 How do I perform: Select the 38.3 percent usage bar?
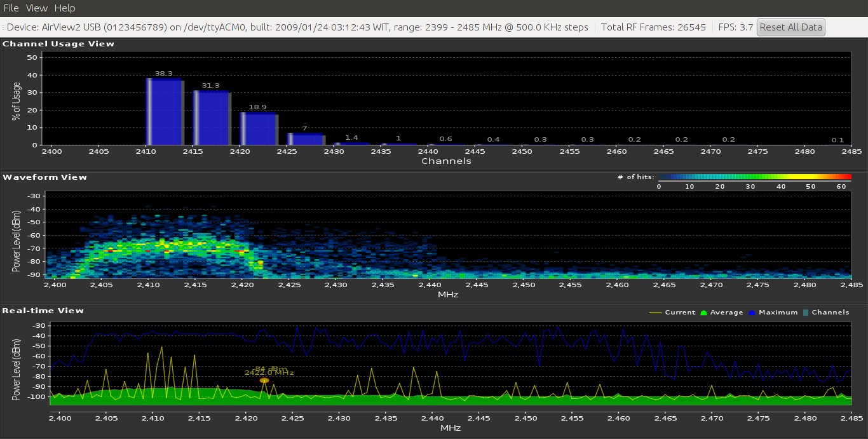164,112
